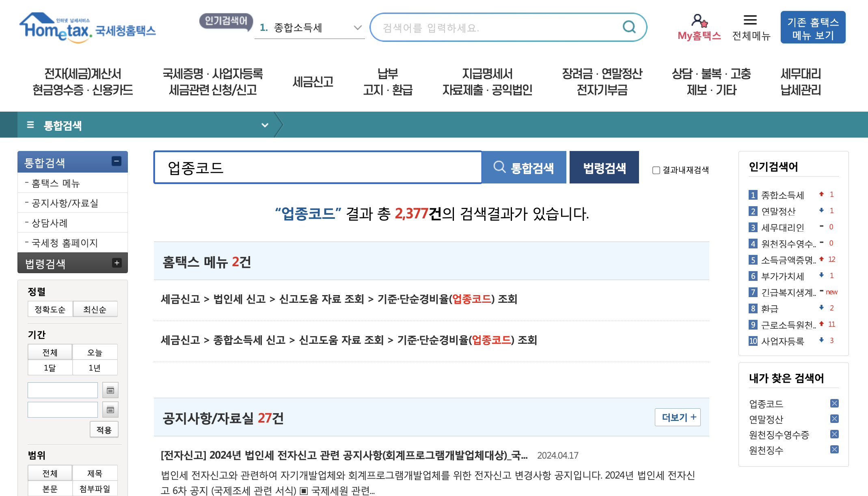This screenshot has width=868, height=496.
Task: Expand the 통합검색 breadcrumb dropdown
Action: click(265, 125)
